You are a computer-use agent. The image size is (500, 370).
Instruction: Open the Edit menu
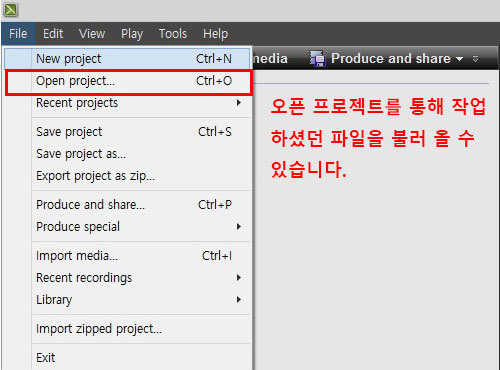53,34
